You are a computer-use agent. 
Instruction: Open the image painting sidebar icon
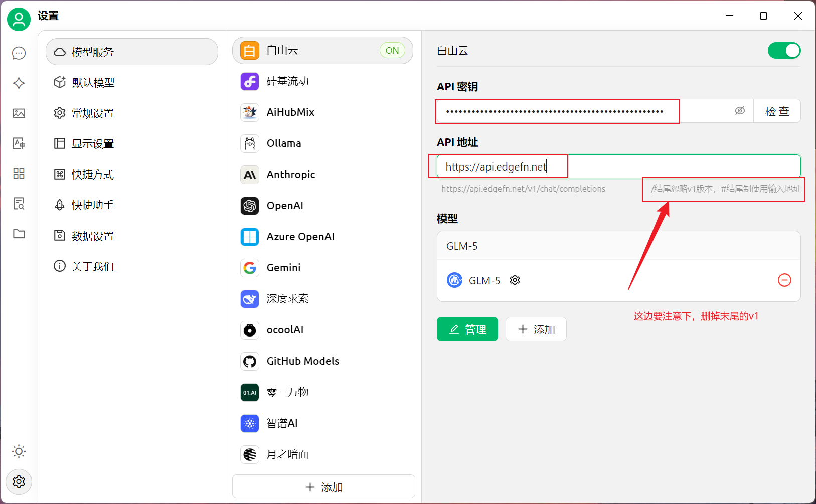tap(19, 113)
